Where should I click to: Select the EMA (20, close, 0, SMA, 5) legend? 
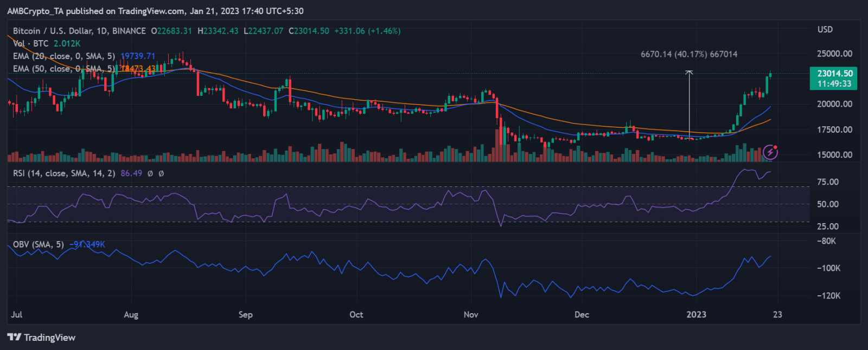pos(64,56)
